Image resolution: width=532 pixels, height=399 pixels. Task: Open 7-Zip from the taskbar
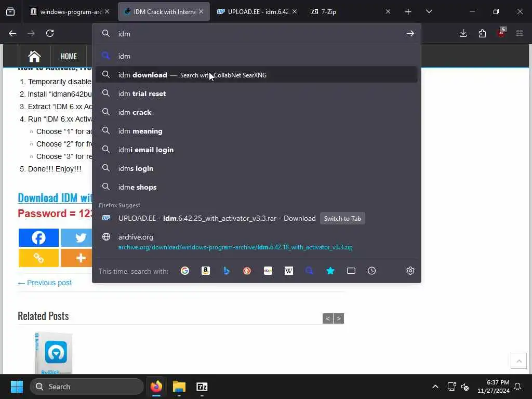click(x=202, y=387)
